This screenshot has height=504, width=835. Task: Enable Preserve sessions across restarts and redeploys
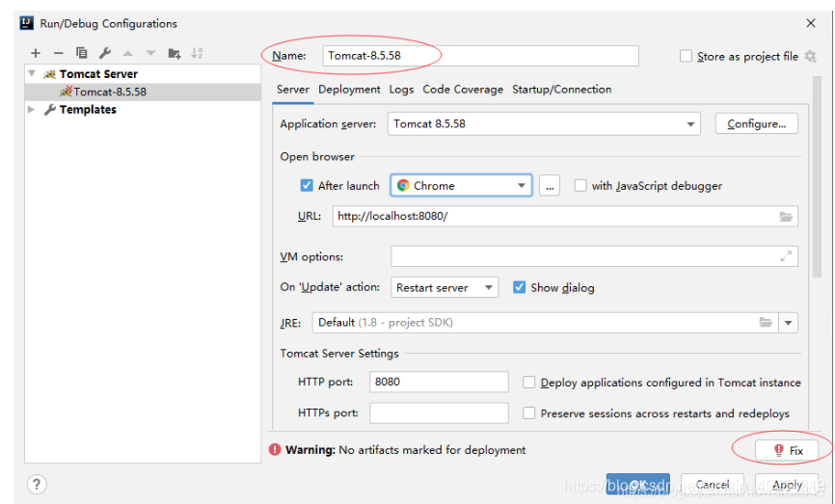click(528, 413)
